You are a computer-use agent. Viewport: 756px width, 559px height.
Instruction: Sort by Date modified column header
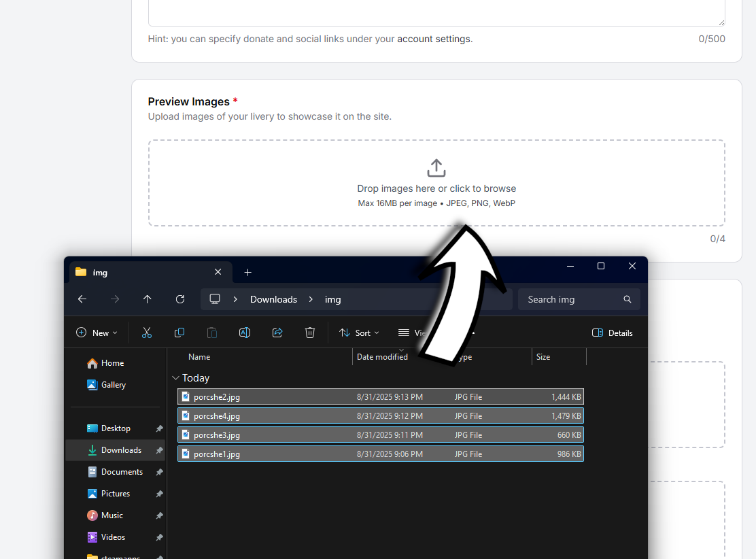click(x=382, y=357)
